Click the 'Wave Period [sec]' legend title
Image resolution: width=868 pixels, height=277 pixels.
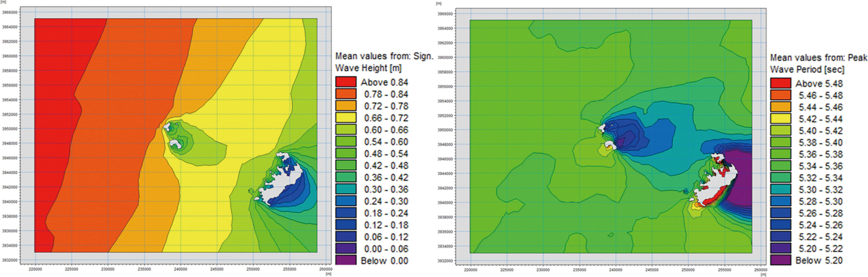[807, 70]
